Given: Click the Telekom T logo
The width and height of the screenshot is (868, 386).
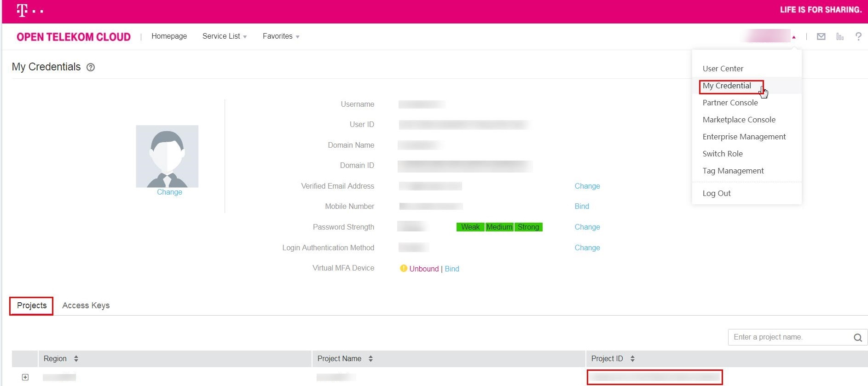Looking at the screenshot, I should tap(30, 10).
